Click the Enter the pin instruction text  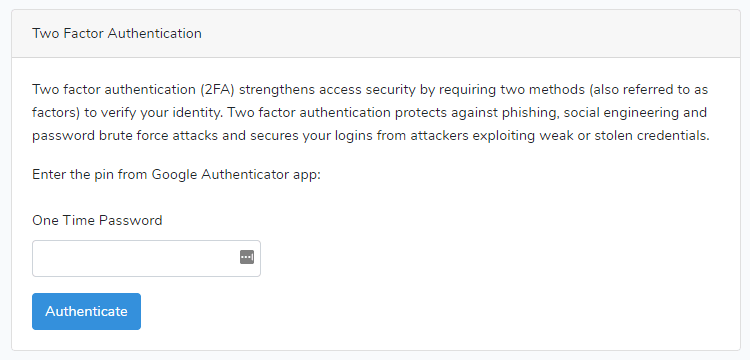point(176,175)
